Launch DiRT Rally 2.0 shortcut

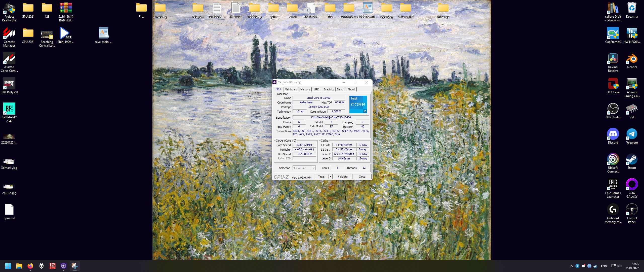[x=9, y=86]
